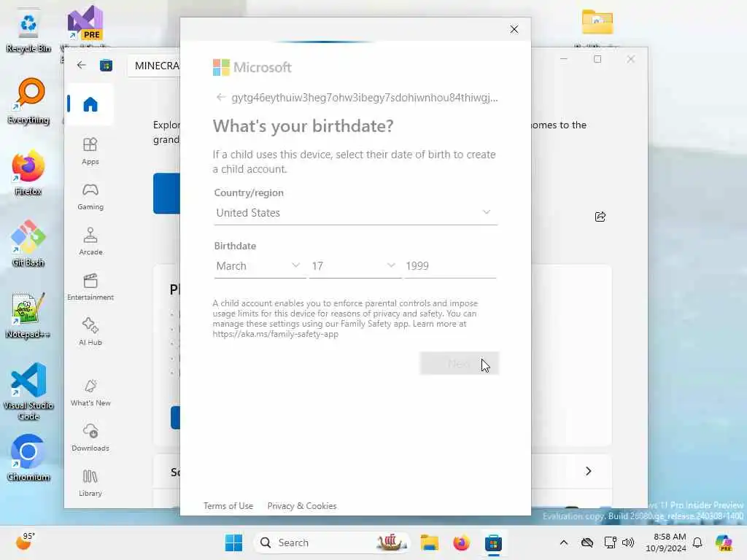The height and width of the screenshot is (560, 747).
Task: Open the folder icon on desktop top right
Action: tap(597, 23)
